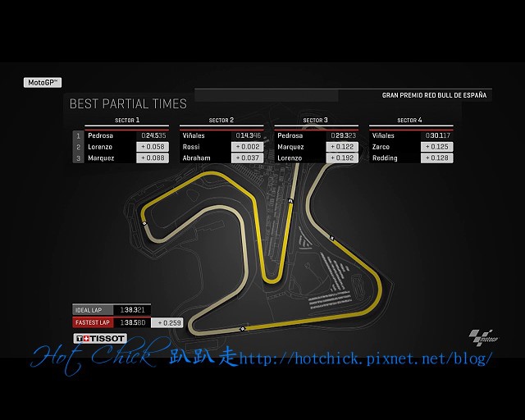Click 'GRAN PREMIO RED BULL DE ESPAÑA' header
Image resolution: width=525 pixels, height=420 pixels.
(x=434, y=95)
